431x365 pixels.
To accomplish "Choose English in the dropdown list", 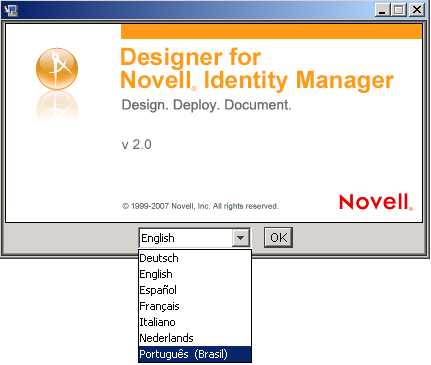I will tap(195, 274).
